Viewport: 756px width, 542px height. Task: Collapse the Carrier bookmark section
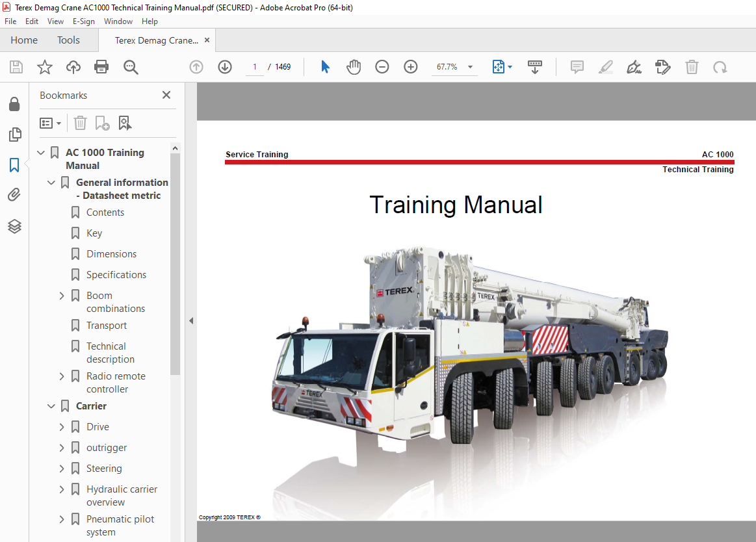coord(51,406)
